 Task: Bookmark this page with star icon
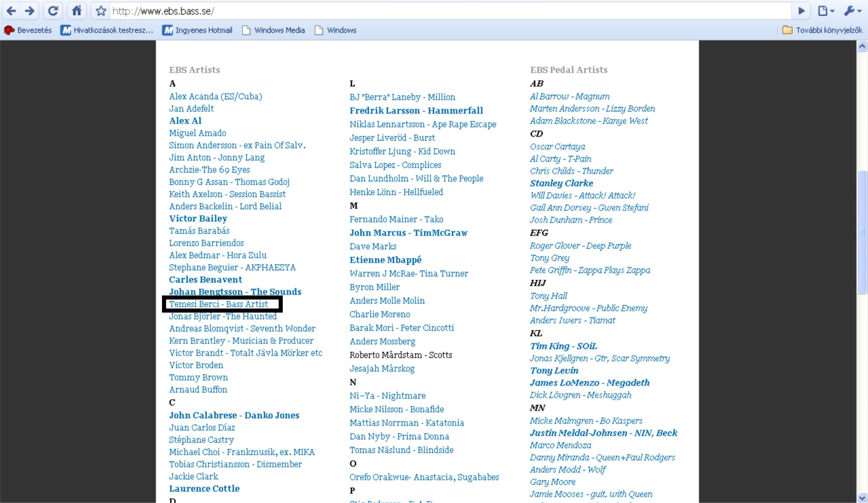click(101, 11)
